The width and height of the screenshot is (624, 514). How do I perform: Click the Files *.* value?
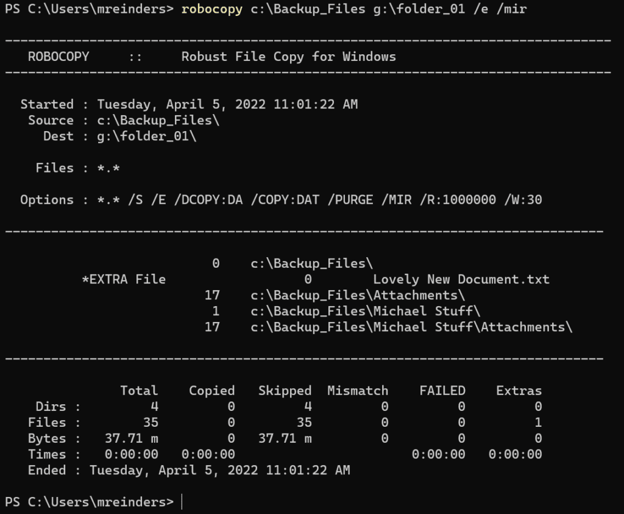point(108,168)
